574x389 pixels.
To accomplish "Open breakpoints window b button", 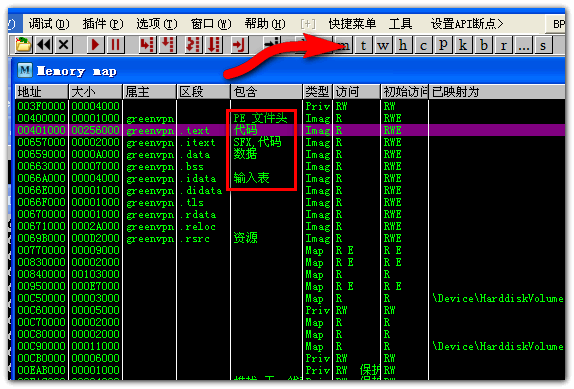I will [483, 45].
